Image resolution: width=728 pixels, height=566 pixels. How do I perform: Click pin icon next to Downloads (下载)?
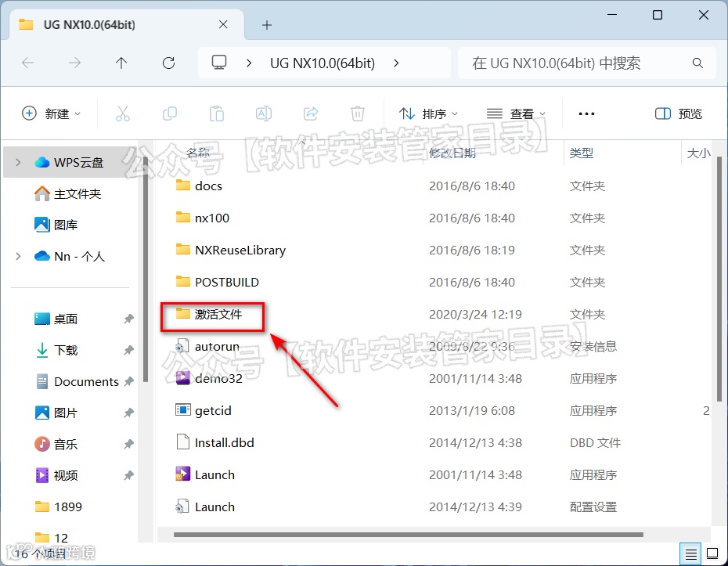(128, 350)
